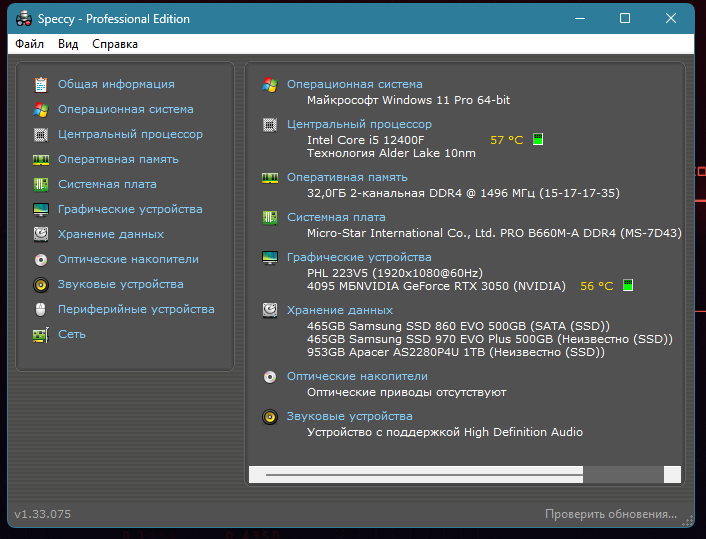Click the motherboard icon in the sidebar
Viewport: 706px width, 539px height.
click(x=41, y=185)
